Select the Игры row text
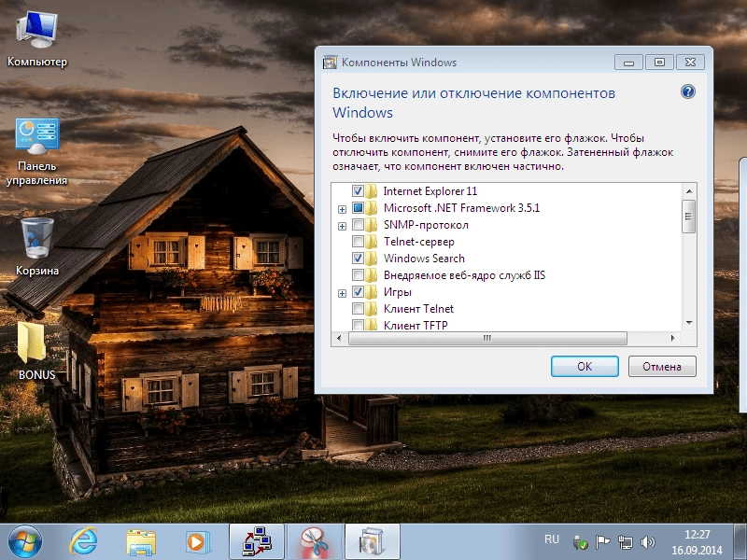 398,292
